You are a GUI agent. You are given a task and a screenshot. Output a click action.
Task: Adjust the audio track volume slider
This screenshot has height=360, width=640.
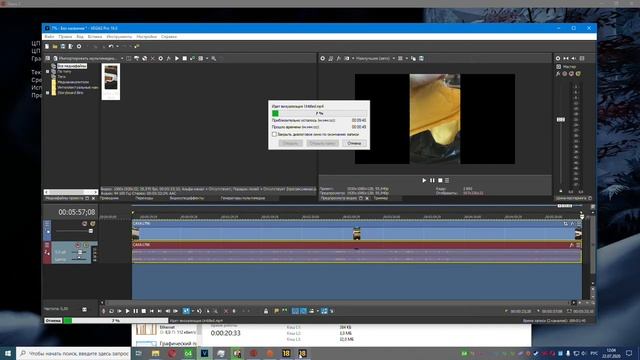coord(80,252)
